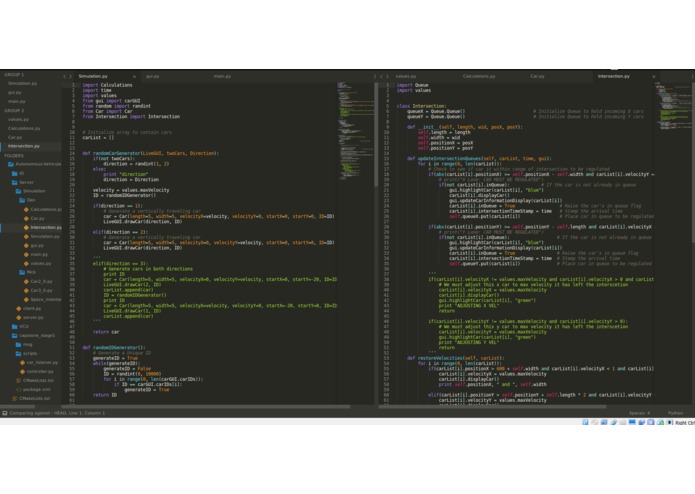Click the 'Right Ctrl' host key indicator
Viewport: 695px width, 494px height.
[x=685, y=423]
